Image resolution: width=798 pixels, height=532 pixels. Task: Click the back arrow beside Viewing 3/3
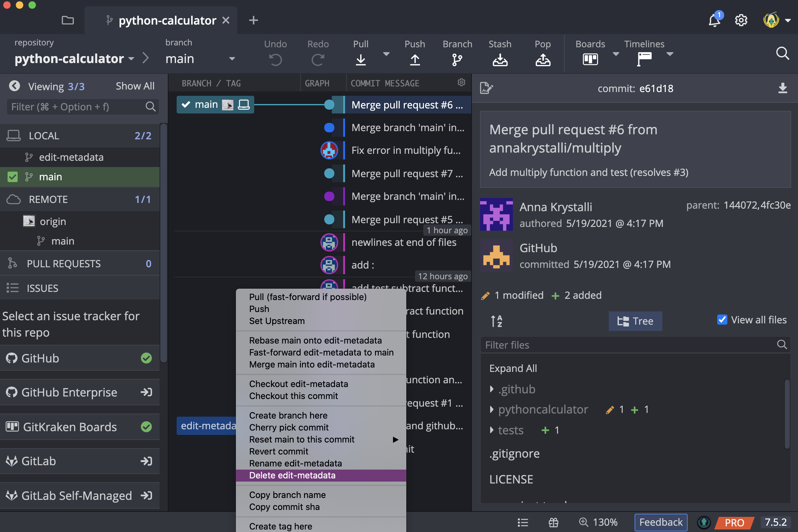[x=14, y=86]
